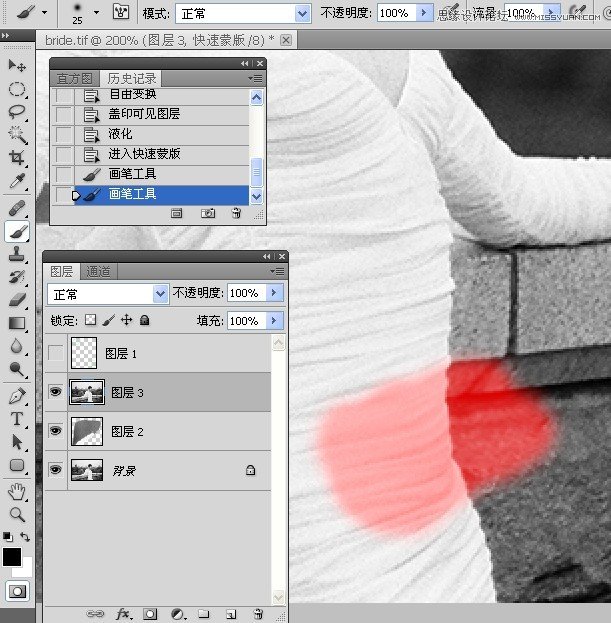Select the Eraser tool
The width and height of the screenshot is (611, 623).
pos(17,300)
